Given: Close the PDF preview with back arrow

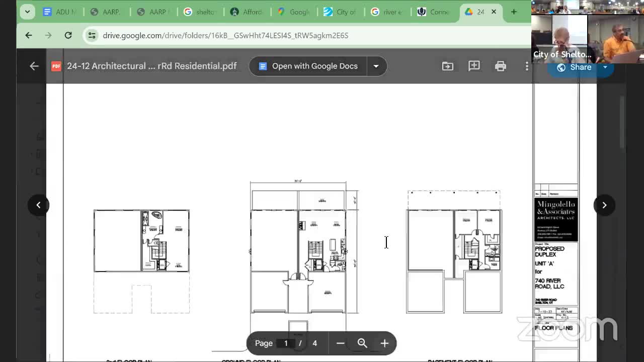Looking at the screenshot, I should 34,66.
